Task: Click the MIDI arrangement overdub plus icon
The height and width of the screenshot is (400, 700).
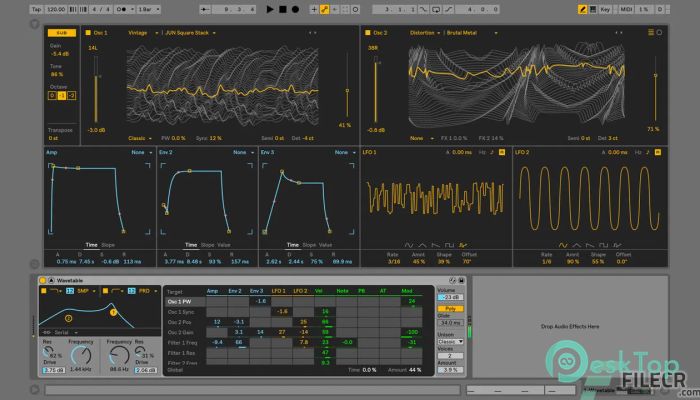Action: point(314,9)
